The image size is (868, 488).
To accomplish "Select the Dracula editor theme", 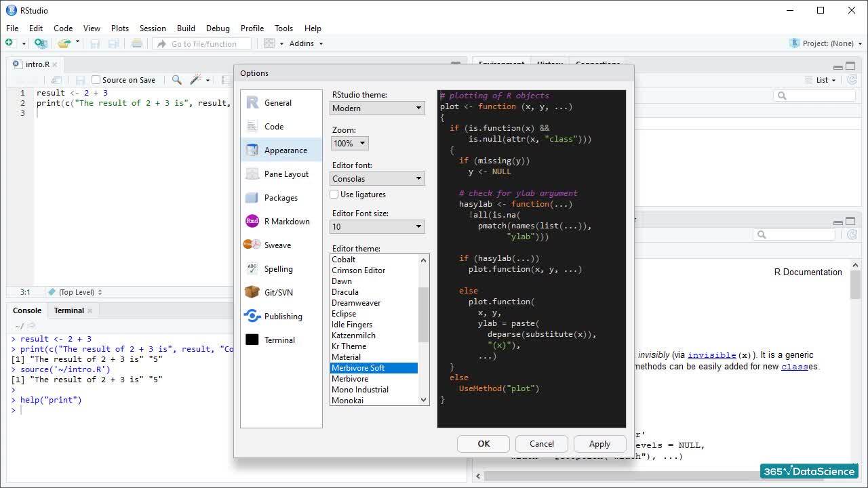I will coord(374,292).
